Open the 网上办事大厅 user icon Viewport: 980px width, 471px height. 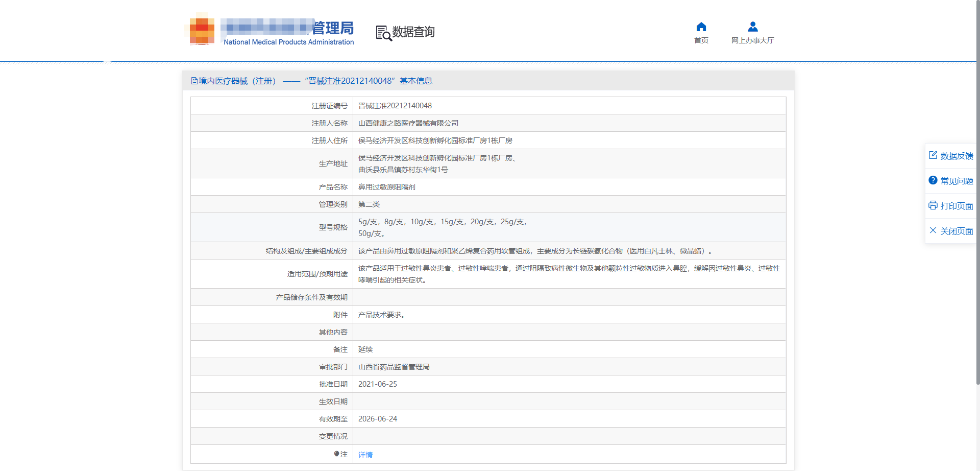[753, 27]
